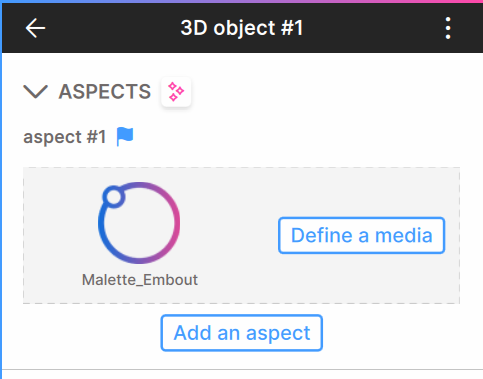Click the 3D object #1 title
This screenshot has height=379, width=483.
242,28
